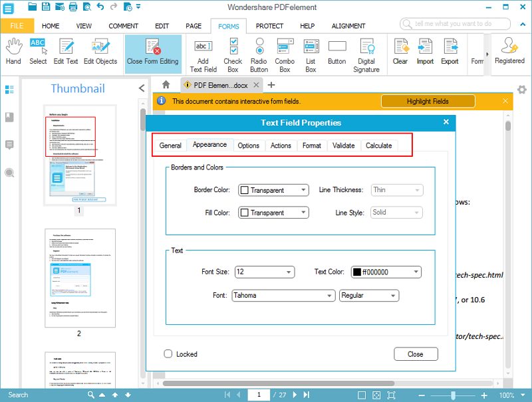Add a Digital Signature field

[x=366, y=56]
